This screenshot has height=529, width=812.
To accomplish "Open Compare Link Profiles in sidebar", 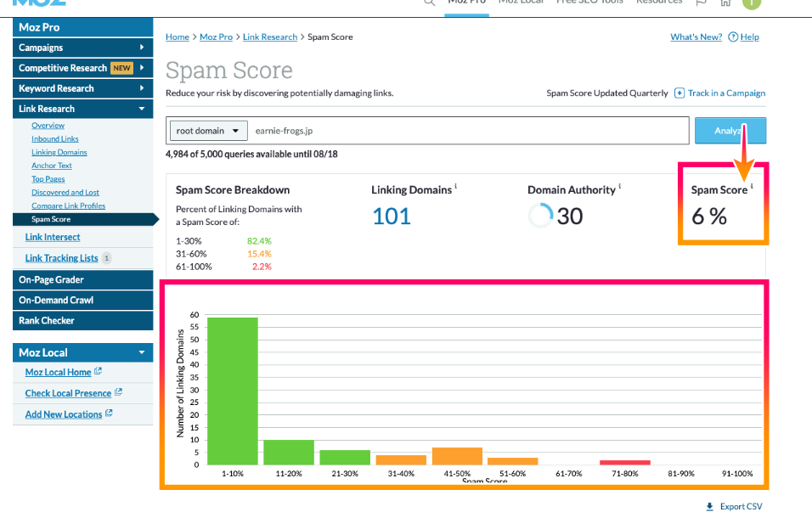I will click(68, 205).
